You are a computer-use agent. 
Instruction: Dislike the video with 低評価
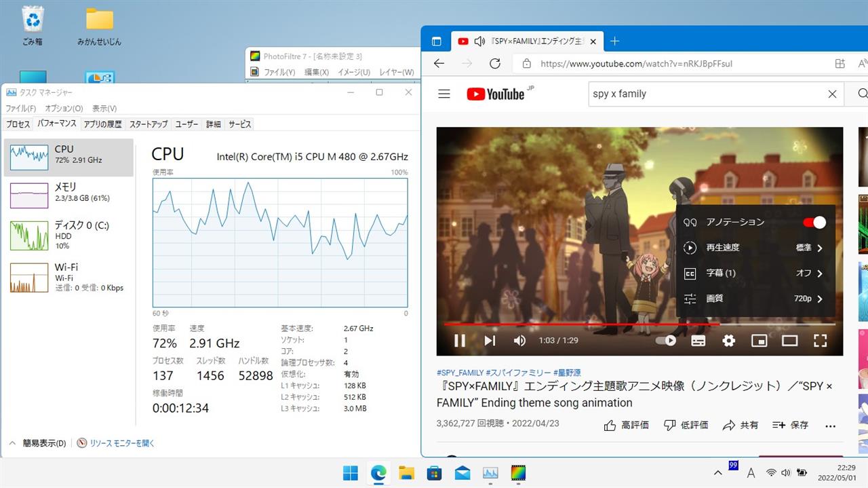click(x=686, y=425)
